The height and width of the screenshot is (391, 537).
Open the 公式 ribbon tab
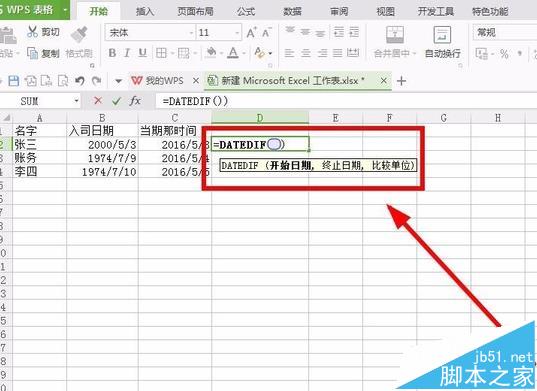click(x=246, y=11)
